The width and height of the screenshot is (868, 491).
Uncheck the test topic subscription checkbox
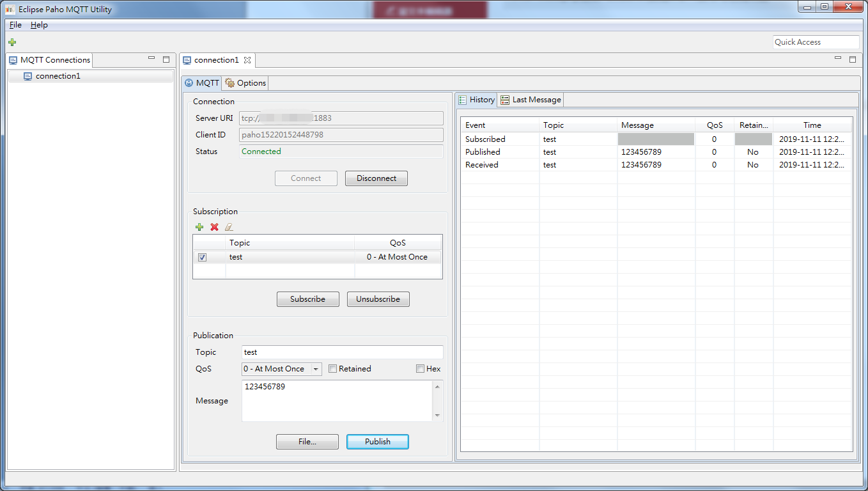202,256
